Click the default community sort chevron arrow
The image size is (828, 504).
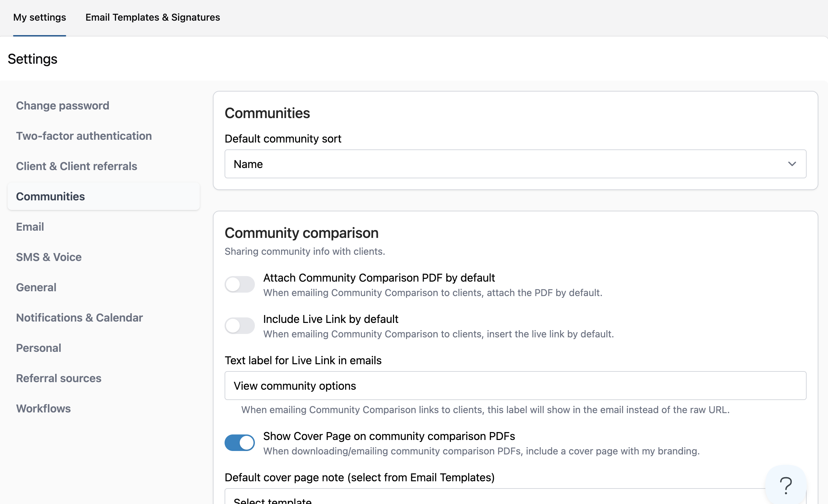point(792,164)
